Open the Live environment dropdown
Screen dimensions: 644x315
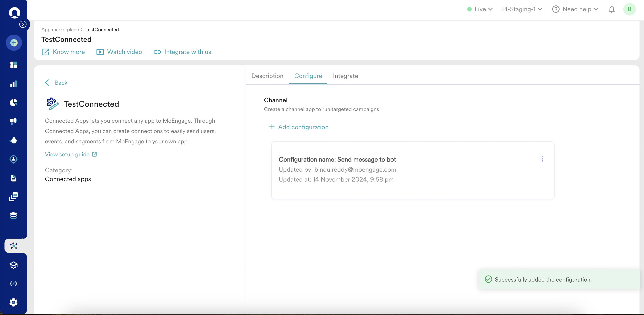click(480, 9)
